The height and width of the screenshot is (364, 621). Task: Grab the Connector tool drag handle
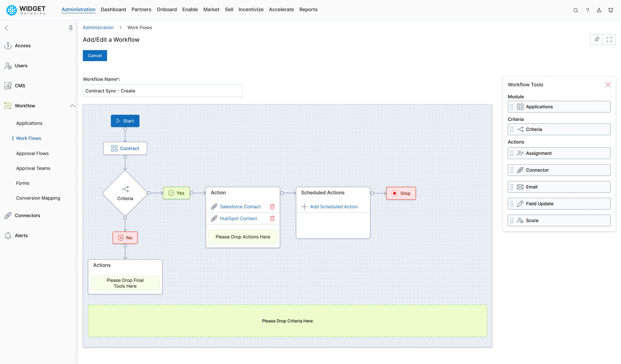coord(512,170)
